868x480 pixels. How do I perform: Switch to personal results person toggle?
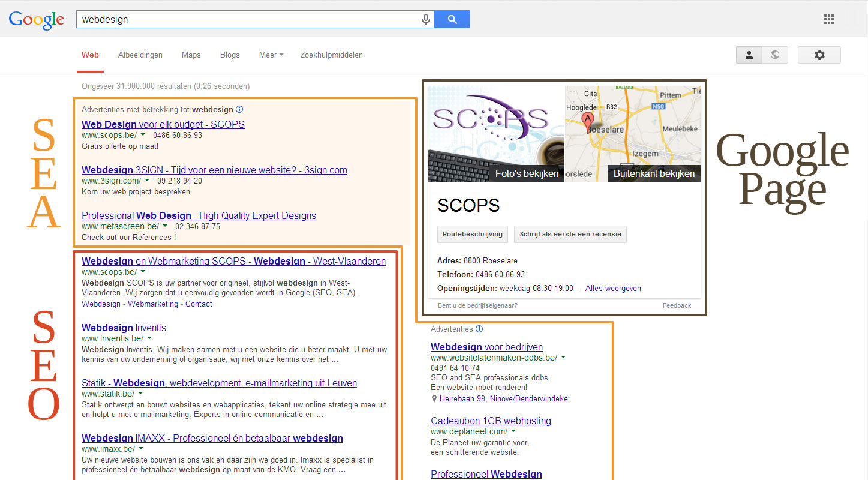749,55
